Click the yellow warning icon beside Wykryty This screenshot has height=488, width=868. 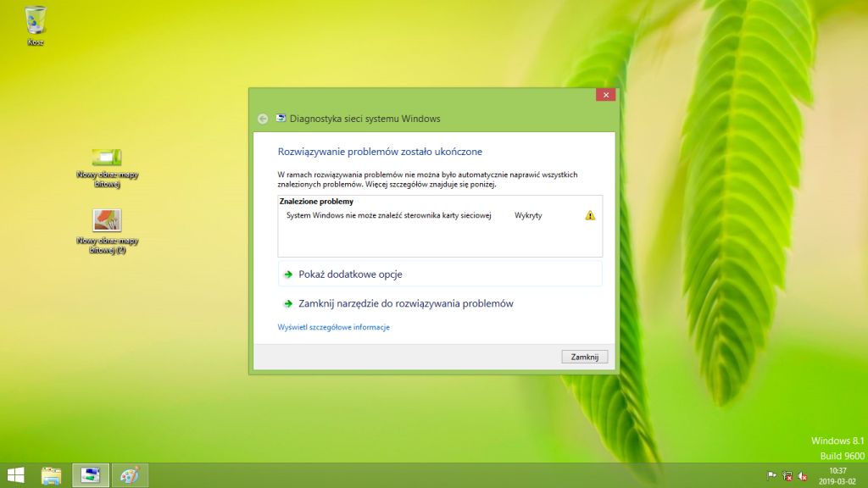(590, 216)
